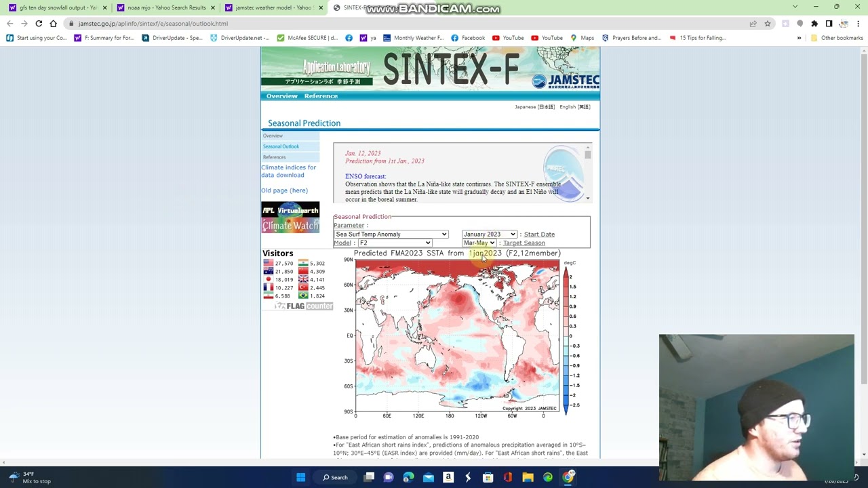Select Seasonal Outlook in the sidebar
The width and height of the screenshot is (868, 488).
point(290,146)
